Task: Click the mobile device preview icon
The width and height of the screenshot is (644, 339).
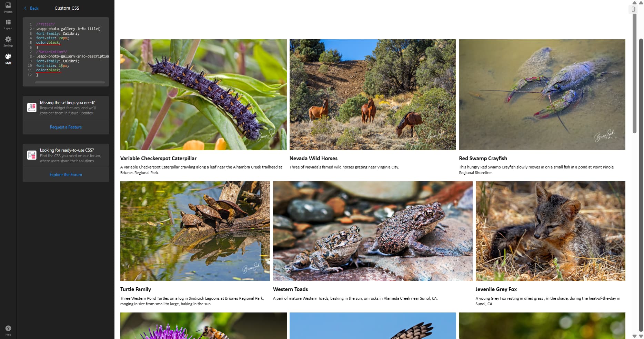Action: [633, 9]
